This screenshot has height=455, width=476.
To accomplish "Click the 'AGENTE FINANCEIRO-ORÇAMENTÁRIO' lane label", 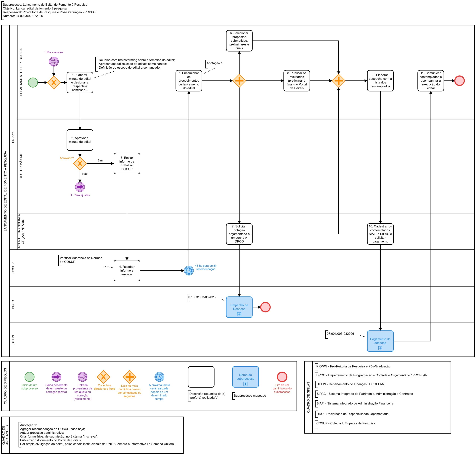I will click(21, 231).
